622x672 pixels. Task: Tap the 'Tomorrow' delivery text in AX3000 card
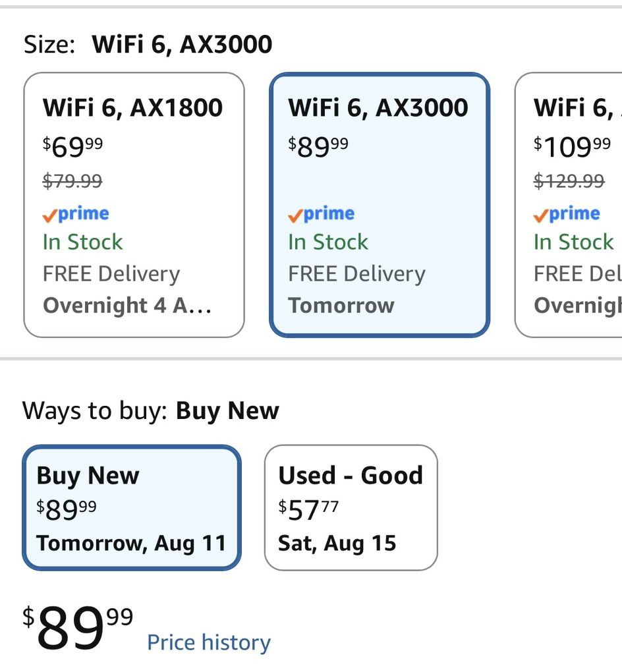pos(341,306)
